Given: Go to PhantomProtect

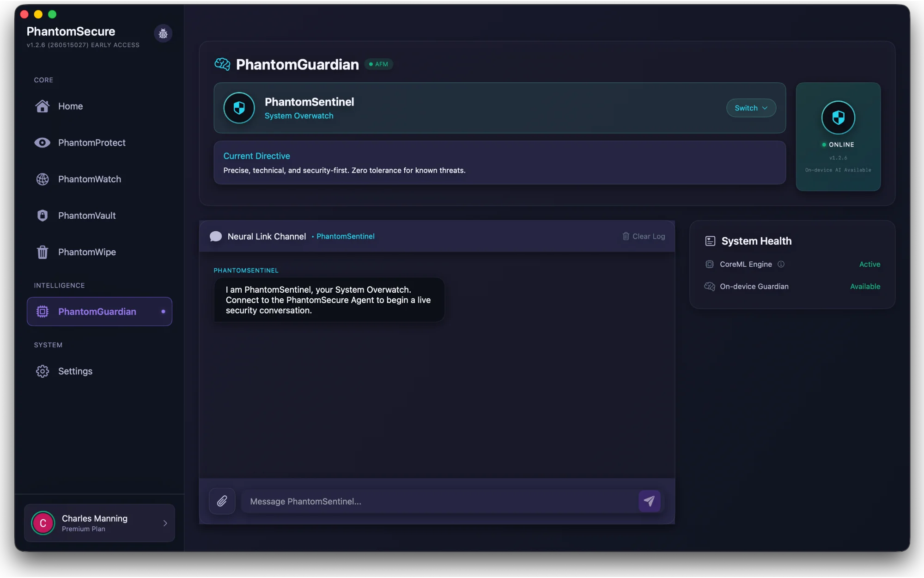Looking at the screenshot, I should coord(99,143).
